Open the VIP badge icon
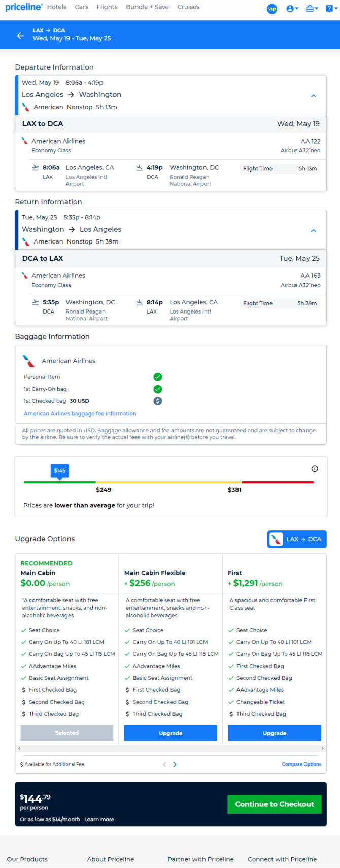Image resolution: width=340 pixels, height=868 pixels. click(272, 9)
